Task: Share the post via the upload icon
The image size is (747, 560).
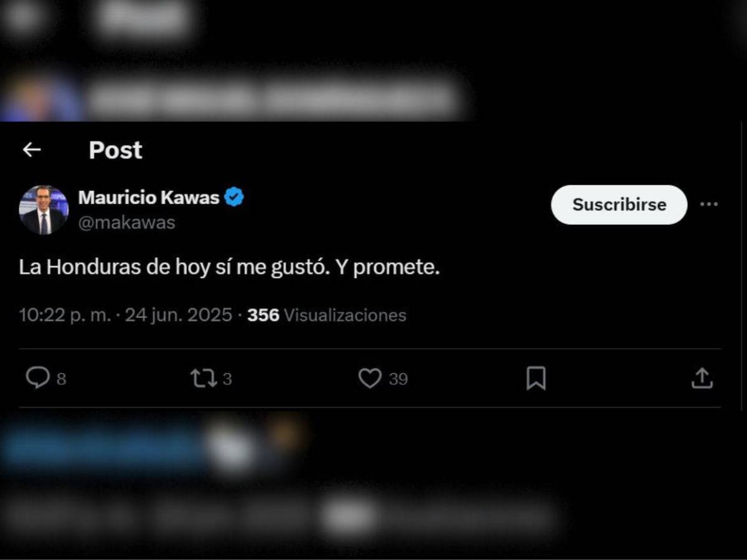Action: click(702, 378)
